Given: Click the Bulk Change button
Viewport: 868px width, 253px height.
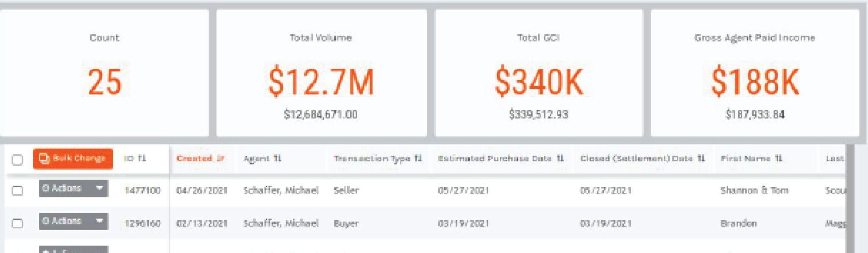Looking at the screenshot, I should click(73, 159).
